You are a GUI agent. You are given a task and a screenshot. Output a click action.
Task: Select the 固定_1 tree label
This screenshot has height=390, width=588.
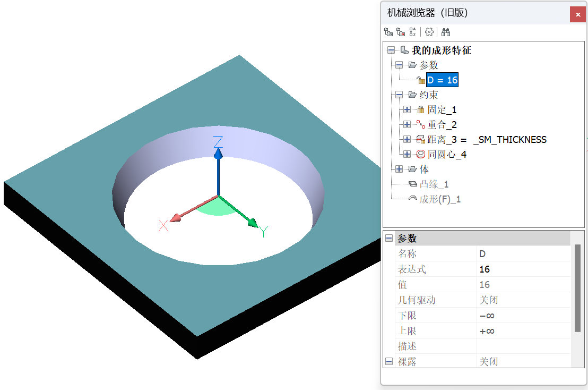tap(442, 109)
